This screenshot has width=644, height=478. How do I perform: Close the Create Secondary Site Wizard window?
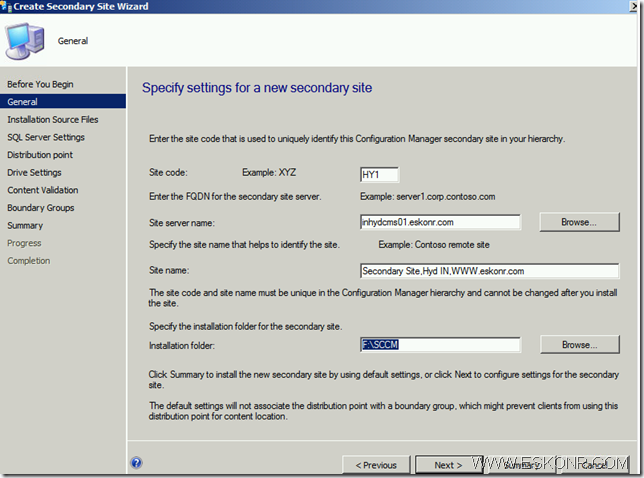click(x=633, y=6)
